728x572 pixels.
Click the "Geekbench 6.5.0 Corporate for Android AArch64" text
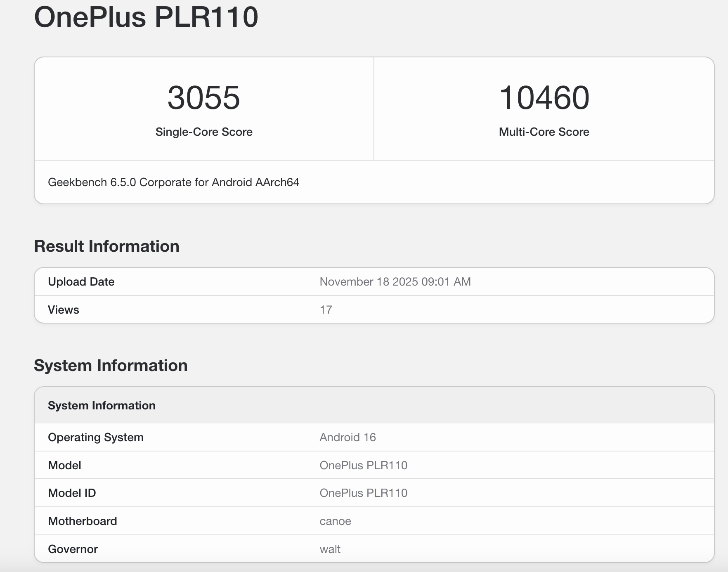click(x=174, y=182)
